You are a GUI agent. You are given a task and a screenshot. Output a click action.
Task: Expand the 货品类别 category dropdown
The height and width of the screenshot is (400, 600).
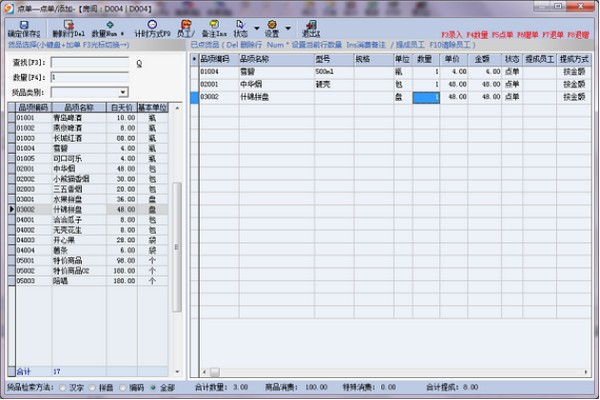click(123, 91)
